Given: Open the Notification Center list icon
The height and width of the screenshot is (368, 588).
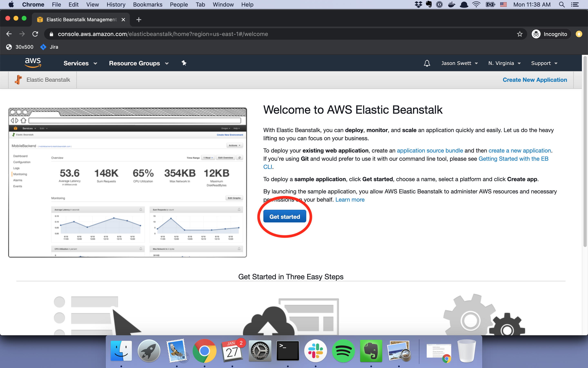Looking at the screenshot, I should point(575,4).
